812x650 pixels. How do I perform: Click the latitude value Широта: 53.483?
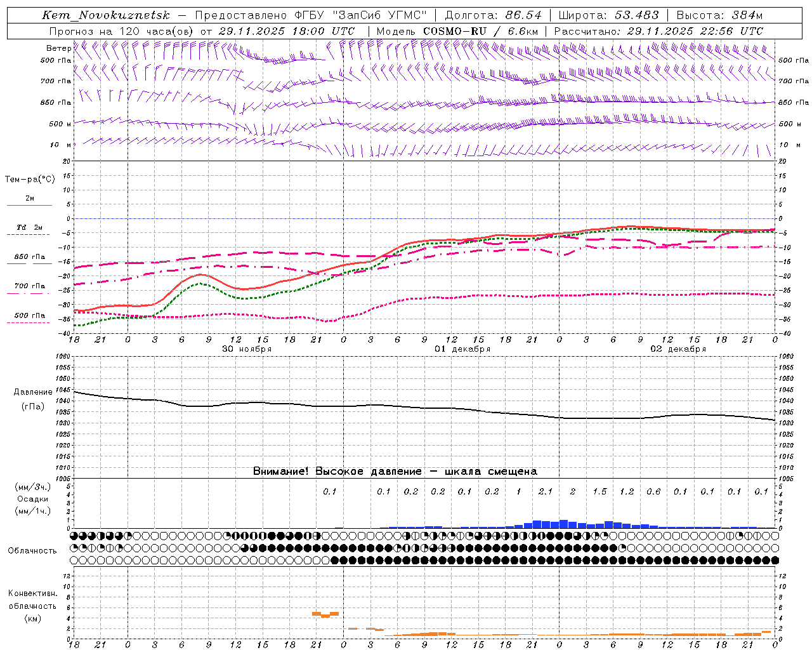click(x=608, y=15)
